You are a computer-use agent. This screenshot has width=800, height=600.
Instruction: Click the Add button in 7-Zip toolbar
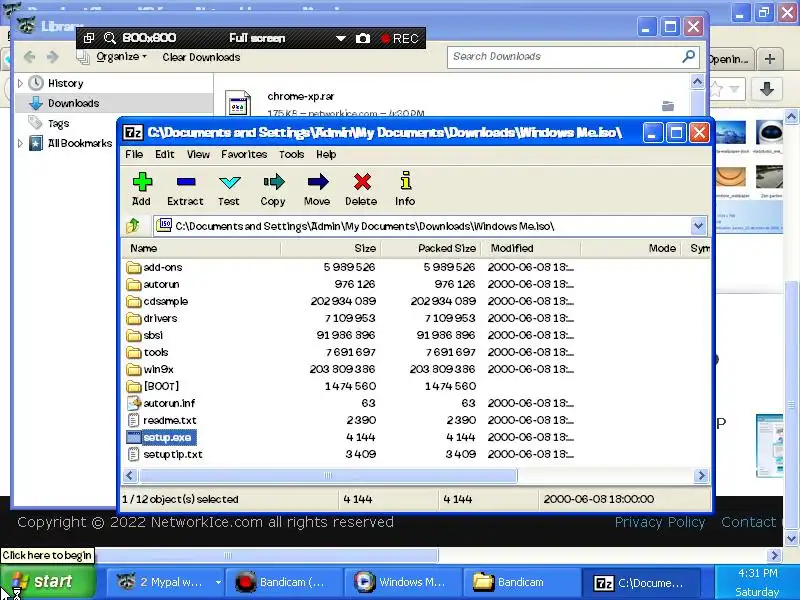(141, 189)
